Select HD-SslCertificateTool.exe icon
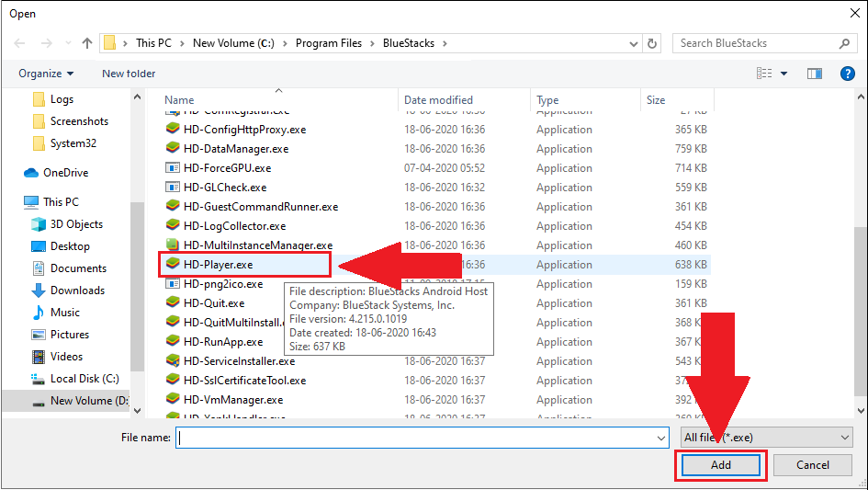 [x=173, y=381]
